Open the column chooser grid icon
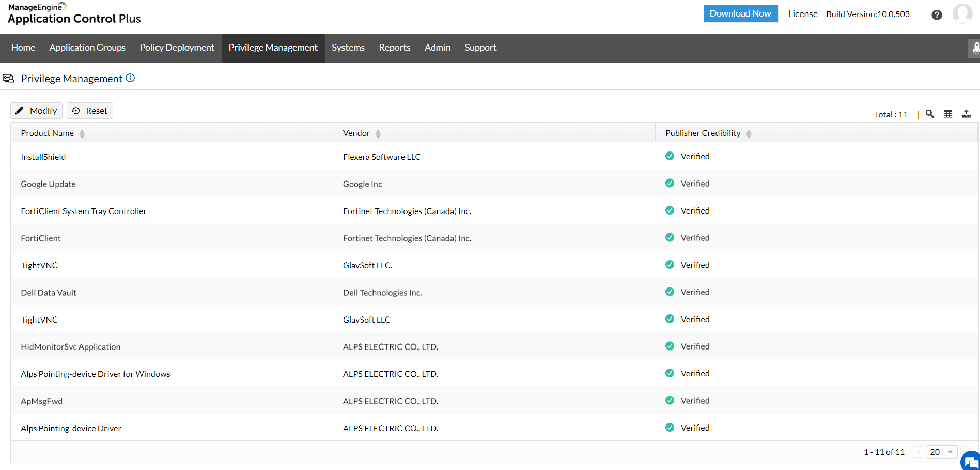Screen dimensions: 980x470 [x=948, y=114]
